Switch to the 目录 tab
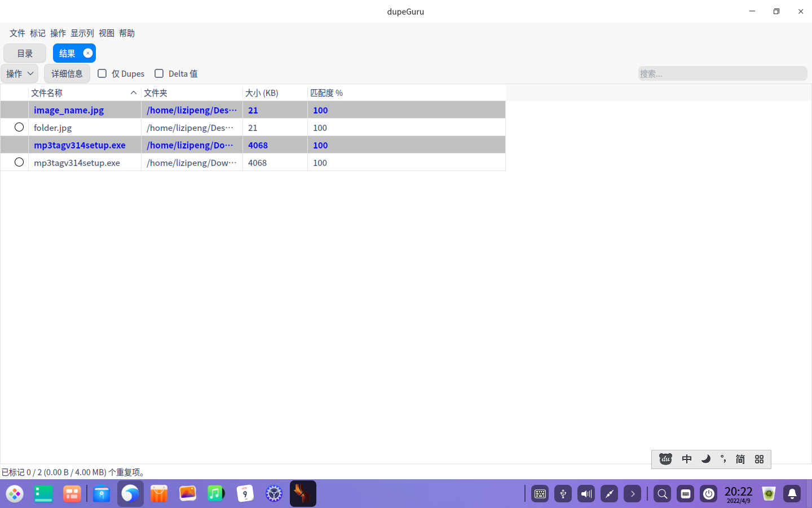The image size is (812, 508). coord(25,53)
